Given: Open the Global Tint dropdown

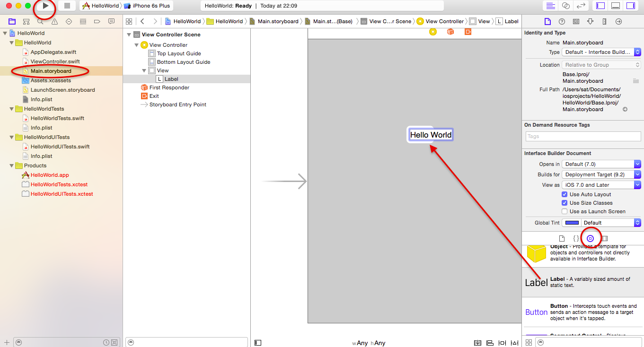Looking at the screenshot, I should coord(611,223).
